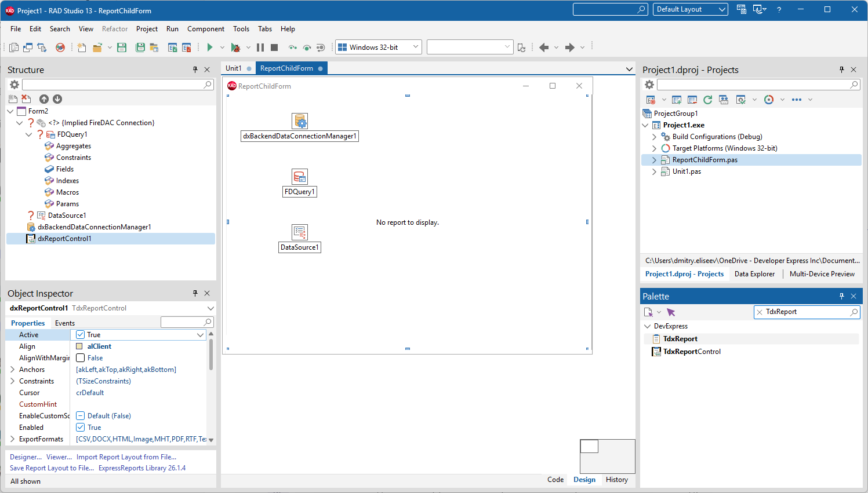
Task: Toggle the Active property checkbox
Action: pos(81,335)
